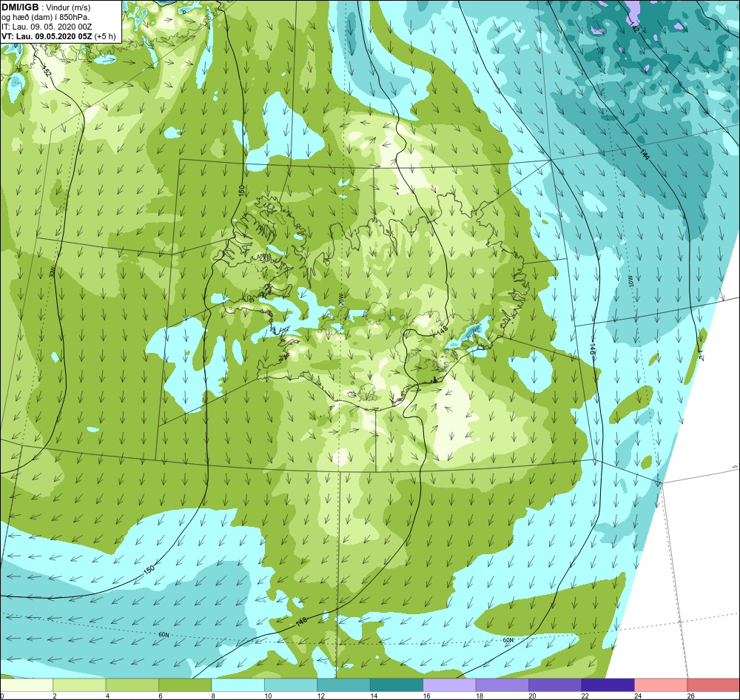Select the 'Vindur (m/s)' label
The image size is (740, 700).
pyautogui.click(x=68, y=7)
